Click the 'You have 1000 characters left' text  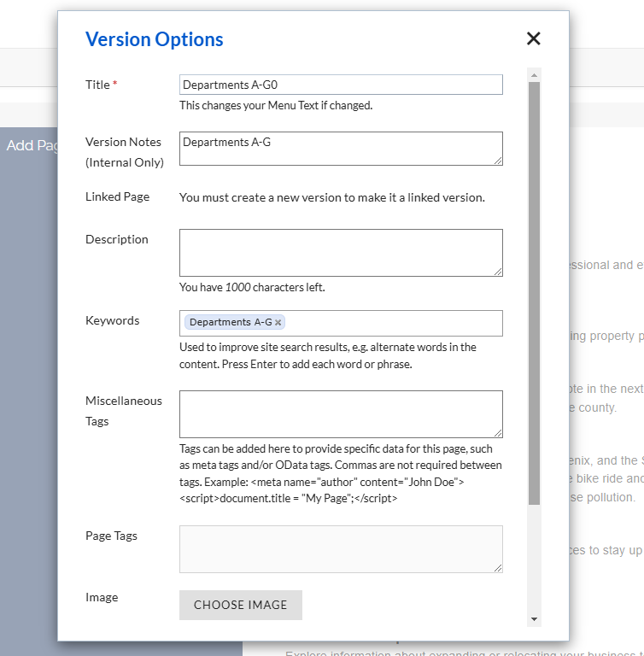(x=252, y=287)
